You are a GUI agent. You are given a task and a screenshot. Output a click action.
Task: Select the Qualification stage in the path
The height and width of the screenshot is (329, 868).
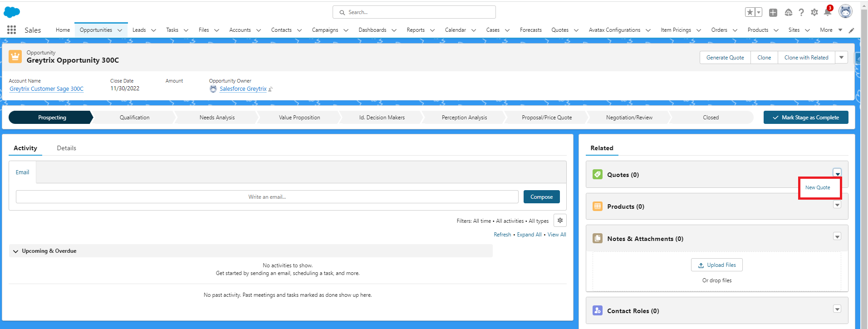pyautogui.click(x=134, y=118)
